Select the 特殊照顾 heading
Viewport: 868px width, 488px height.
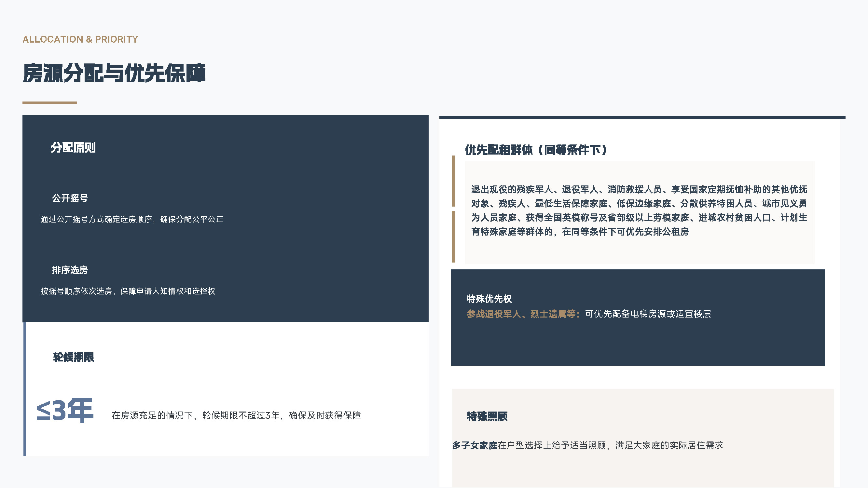tap(487, 416)
